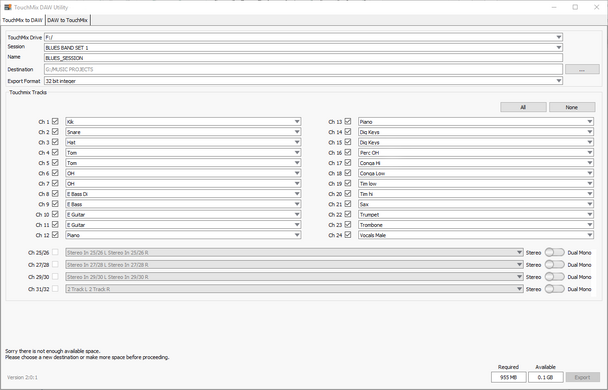The width and height of the screenshot is (608, 390).
Task: Click the None button to deselect tracks
Action: click(x=572, y=107)
